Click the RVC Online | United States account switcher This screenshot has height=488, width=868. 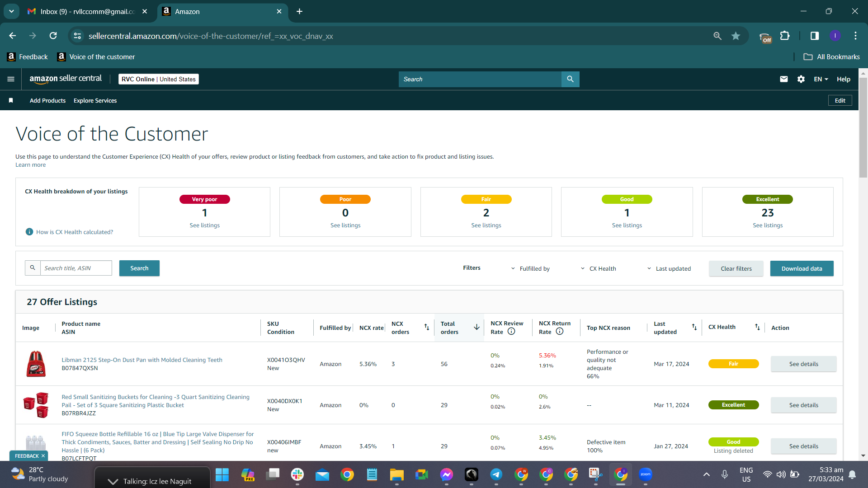159,79
